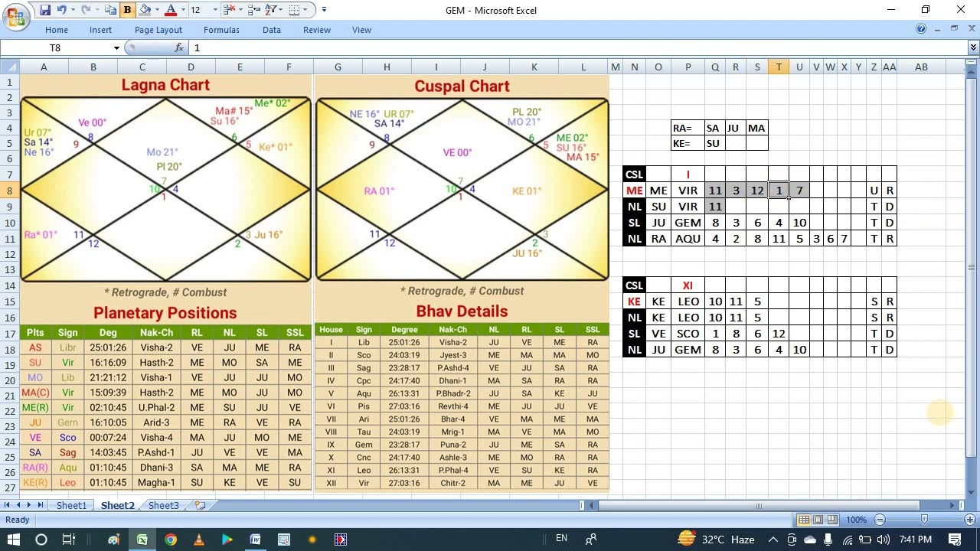This screenshot has height=551, width=980.
Task: Click first-sheet navigation arrow
Action: 7,506
